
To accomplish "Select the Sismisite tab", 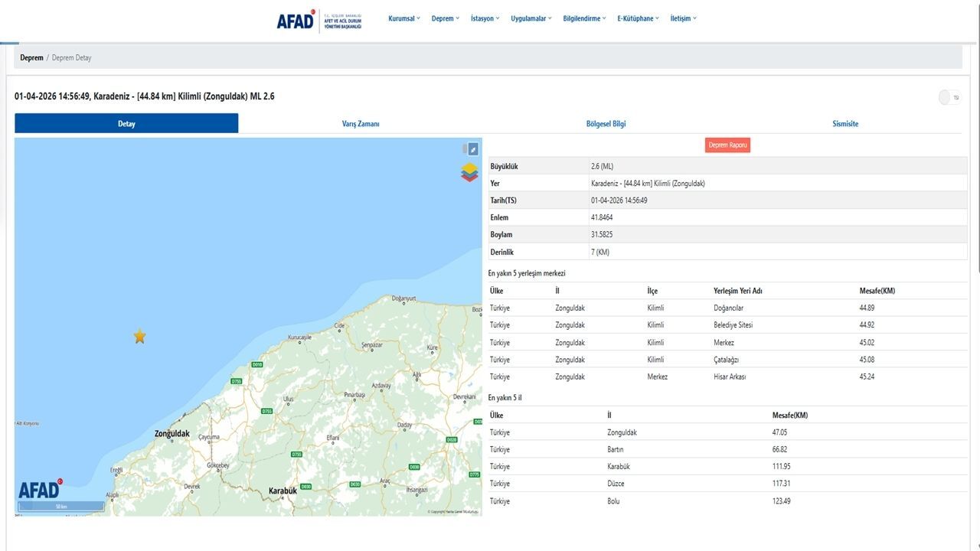I will [x=845, y=122].
